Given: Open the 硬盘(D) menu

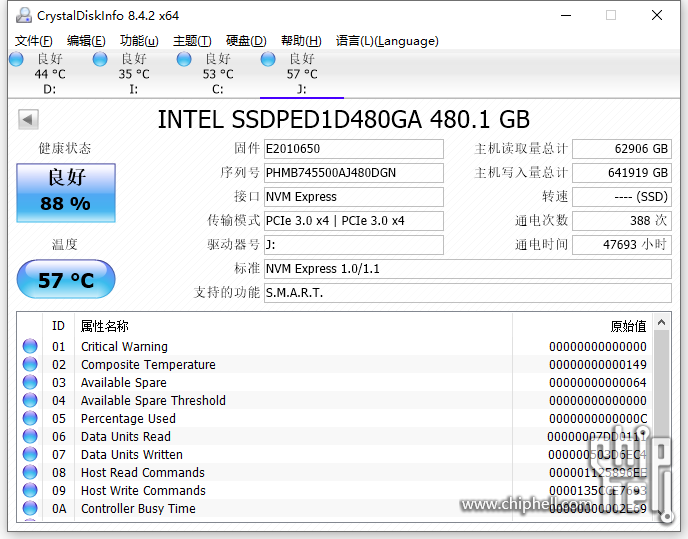Looking at the screenshot, I should 246,41.
